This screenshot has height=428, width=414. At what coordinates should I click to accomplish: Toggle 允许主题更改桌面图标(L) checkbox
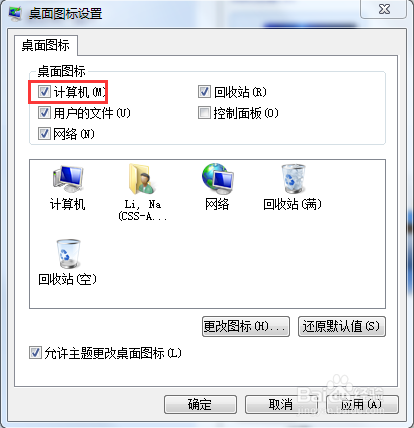pos(35,353)
